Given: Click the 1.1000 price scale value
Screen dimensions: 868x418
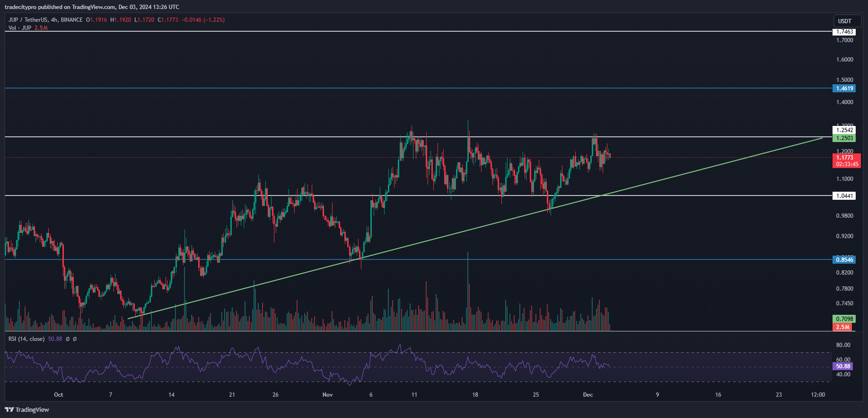Looking at the screenshot, I should coord(845,179).
